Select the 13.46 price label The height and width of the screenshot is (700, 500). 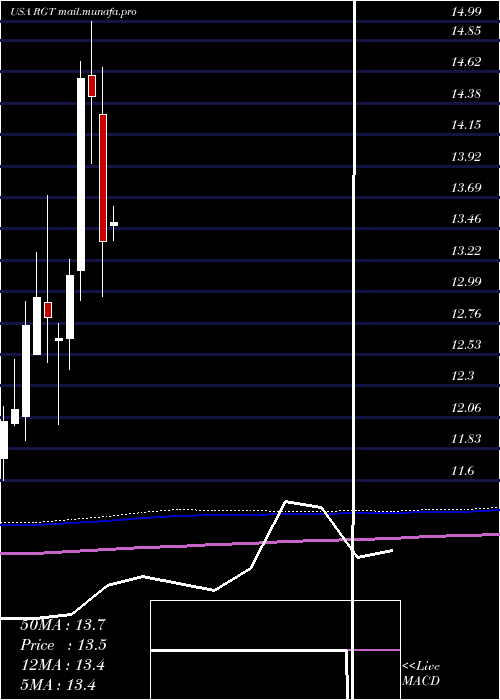(466, 219)
